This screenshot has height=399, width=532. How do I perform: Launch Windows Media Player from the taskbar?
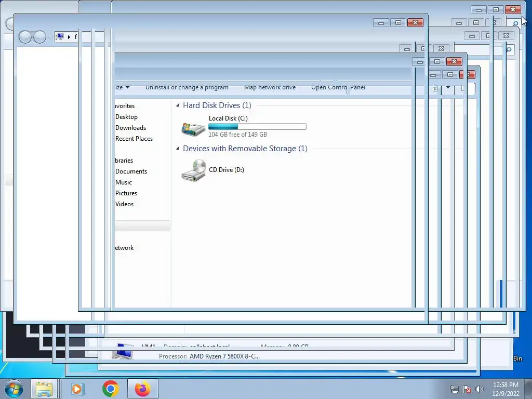point(77,389)
